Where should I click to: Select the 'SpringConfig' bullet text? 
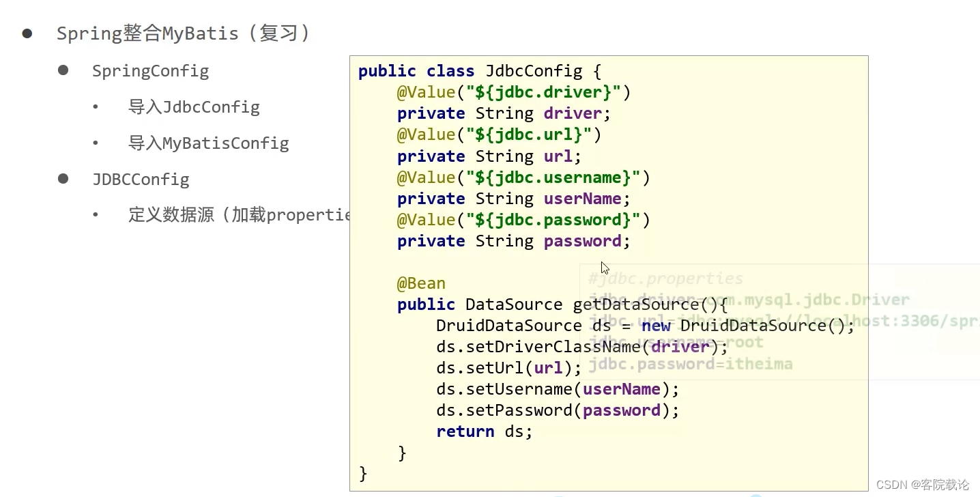click(x=151, y=71)
